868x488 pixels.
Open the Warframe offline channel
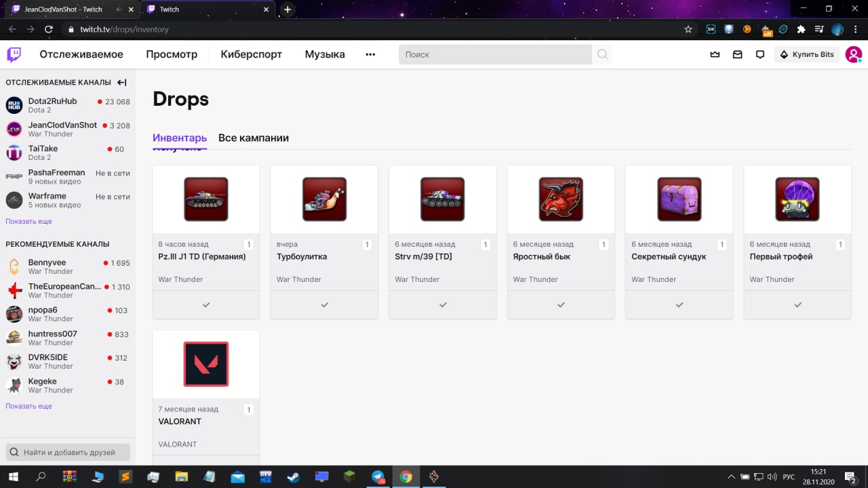tap(68, 200)
